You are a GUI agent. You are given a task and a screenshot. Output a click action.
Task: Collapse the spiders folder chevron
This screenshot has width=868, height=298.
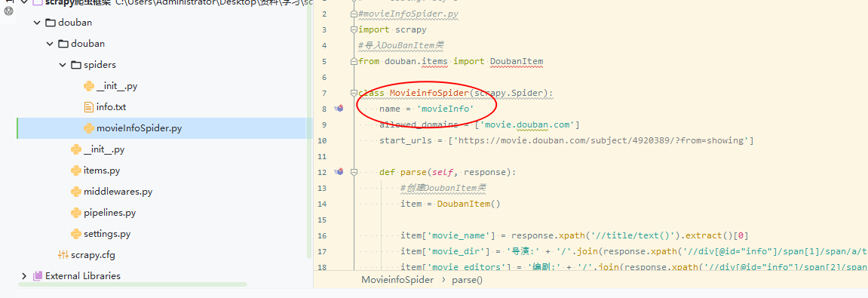point(63,65)
